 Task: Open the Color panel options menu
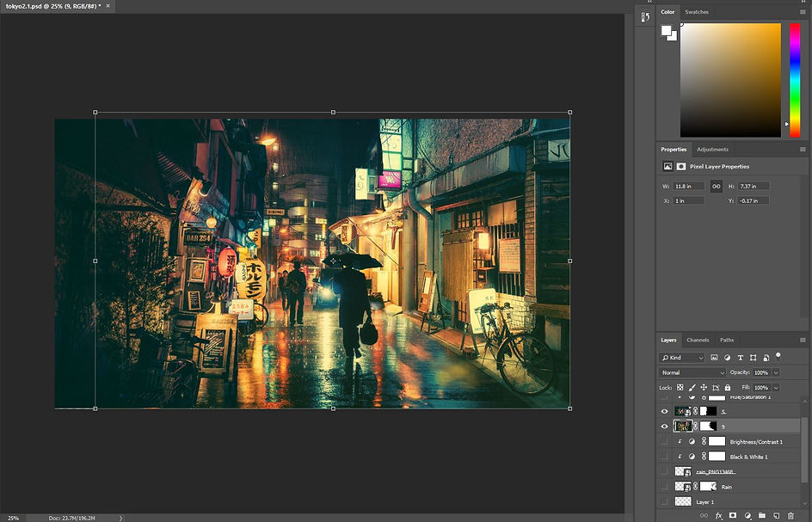click(803, 12)
